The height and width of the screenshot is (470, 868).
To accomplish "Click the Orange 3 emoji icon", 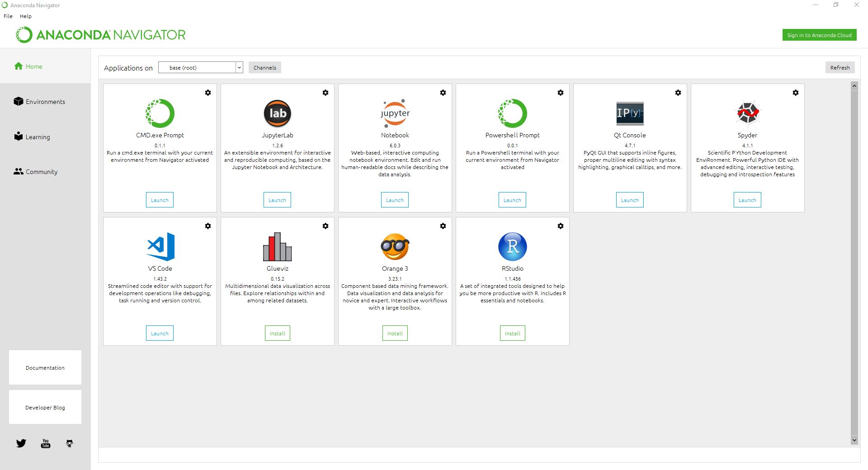I will (x=395, y=247).
